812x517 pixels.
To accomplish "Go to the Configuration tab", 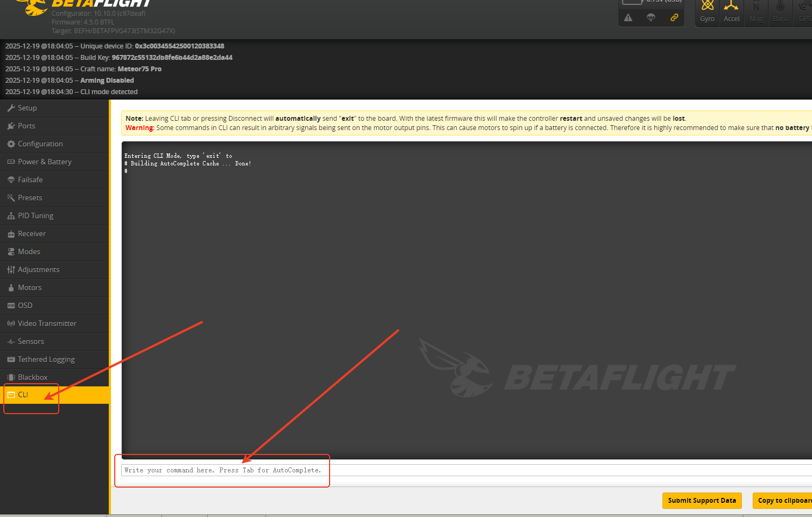I will coord(54,144).
